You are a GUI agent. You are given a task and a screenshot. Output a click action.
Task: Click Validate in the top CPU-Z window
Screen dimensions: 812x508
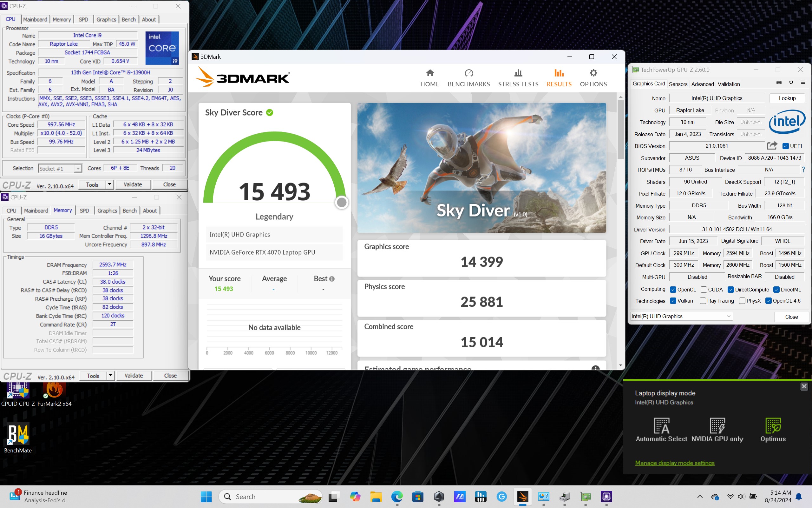coord(133,184)
